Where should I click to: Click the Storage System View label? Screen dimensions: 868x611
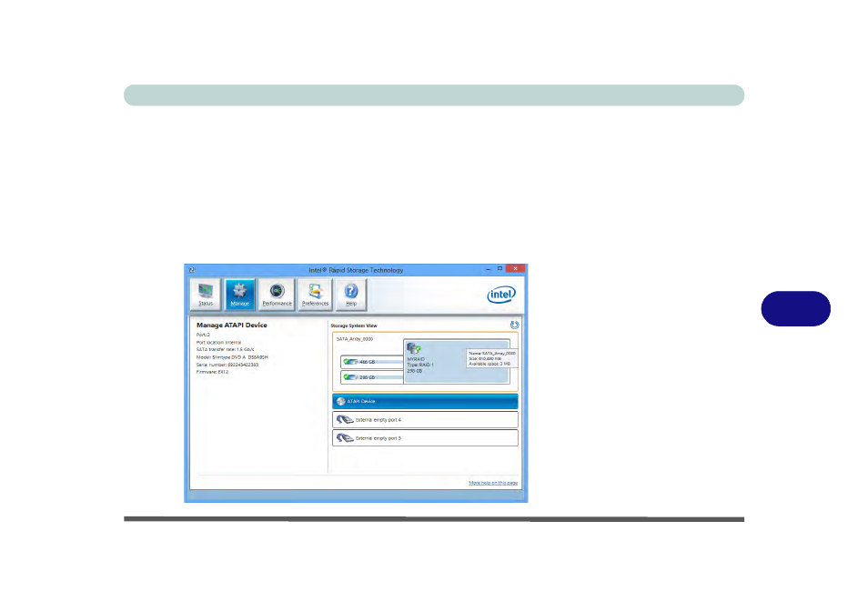coord(354,326)
